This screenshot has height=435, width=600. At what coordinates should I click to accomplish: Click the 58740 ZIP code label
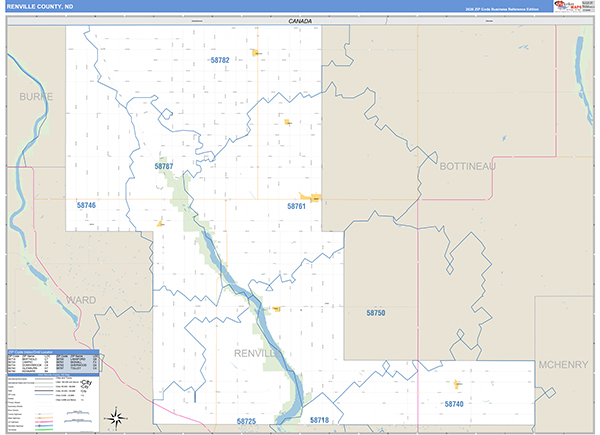(454, 404)
